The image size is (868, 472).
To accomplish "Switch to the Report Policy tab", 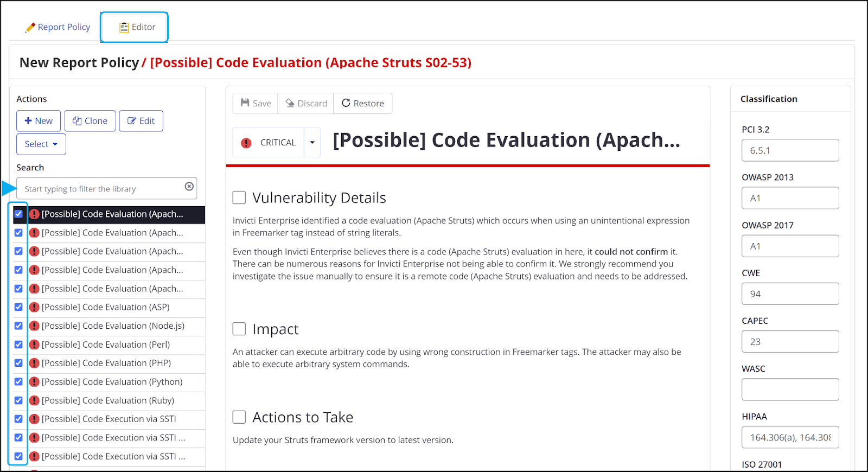I will tap(57, 27).
